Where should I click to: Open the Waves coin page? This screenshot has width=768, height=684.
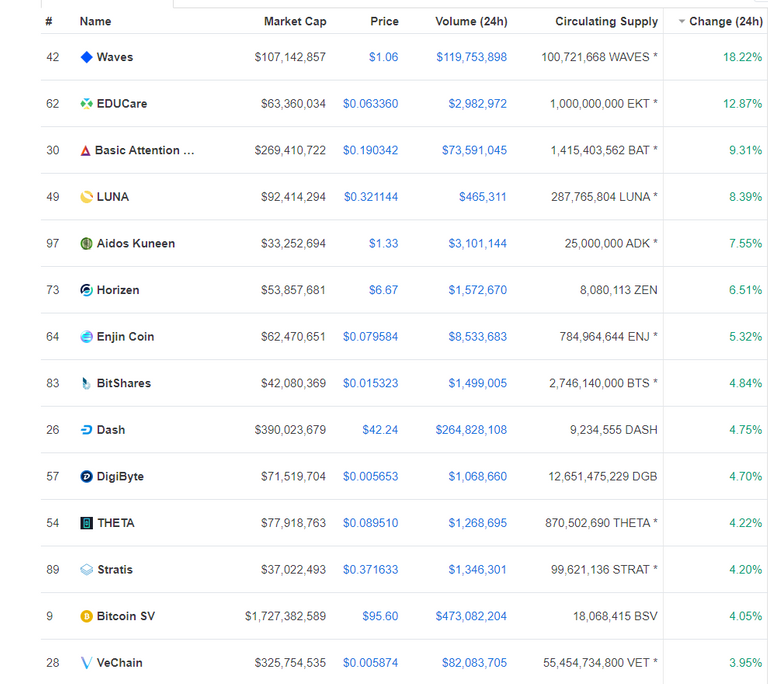click(115, 57)
